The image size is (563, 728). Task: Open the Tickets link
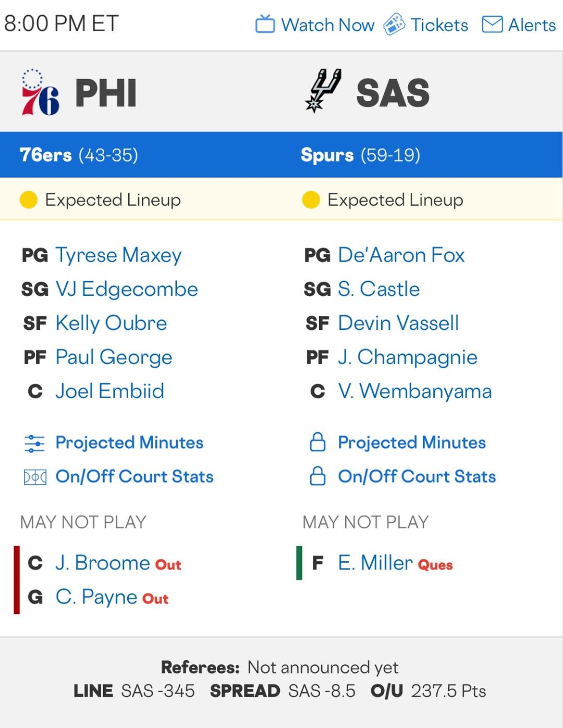point(439,25)
